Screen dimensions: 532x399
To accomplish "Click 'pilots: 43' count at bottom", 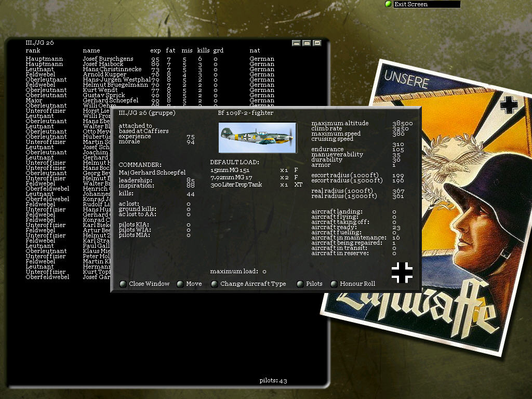I will (273, 381).
